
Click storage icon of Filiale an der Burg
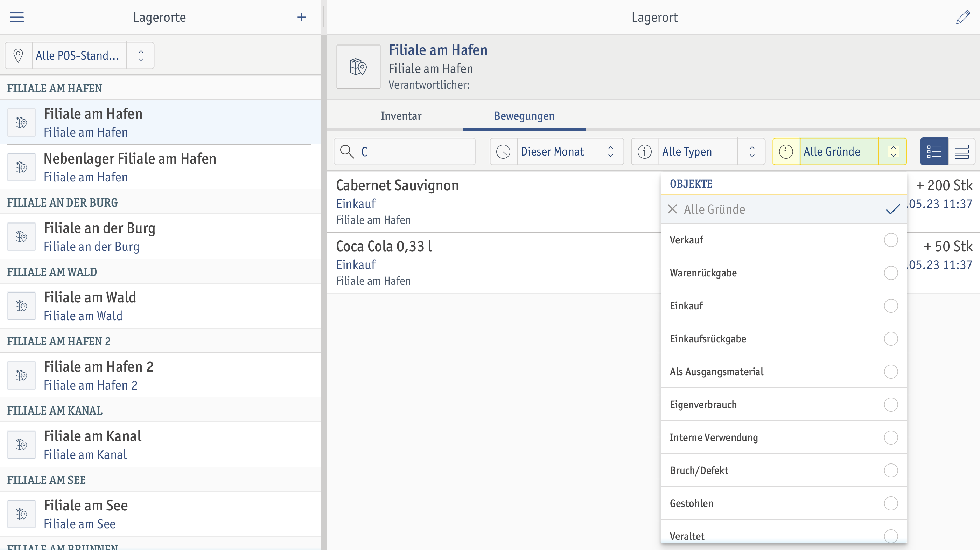coord(22,236)
